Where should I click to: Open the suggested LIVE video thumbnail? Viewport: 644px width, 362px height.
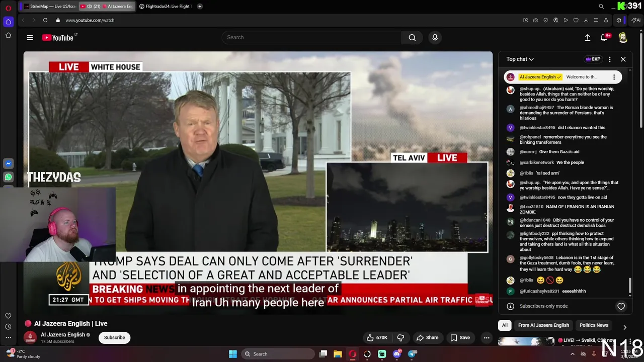point(526,341)
